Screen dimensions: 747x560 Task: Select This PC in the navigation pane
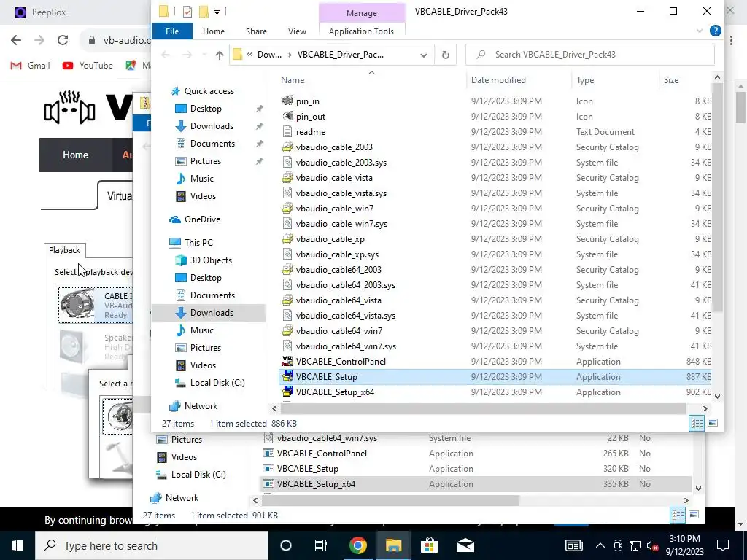point(198,243)
